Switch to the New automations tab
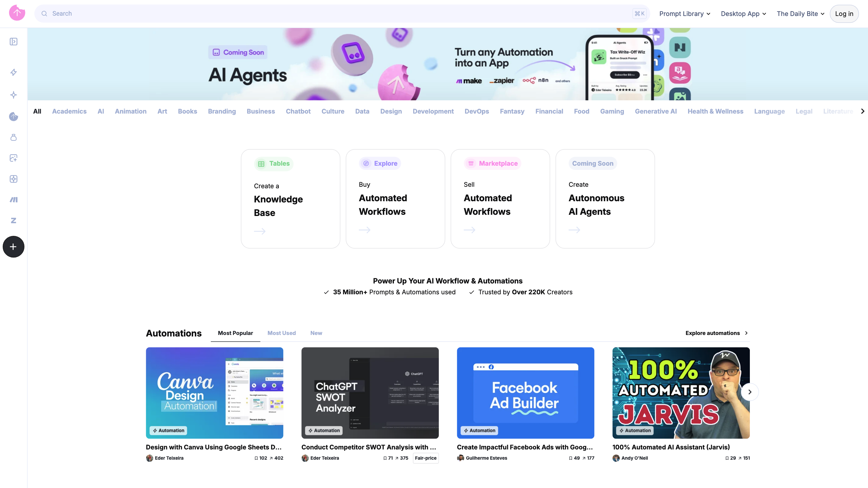The image size is (868, 488). 316,333
